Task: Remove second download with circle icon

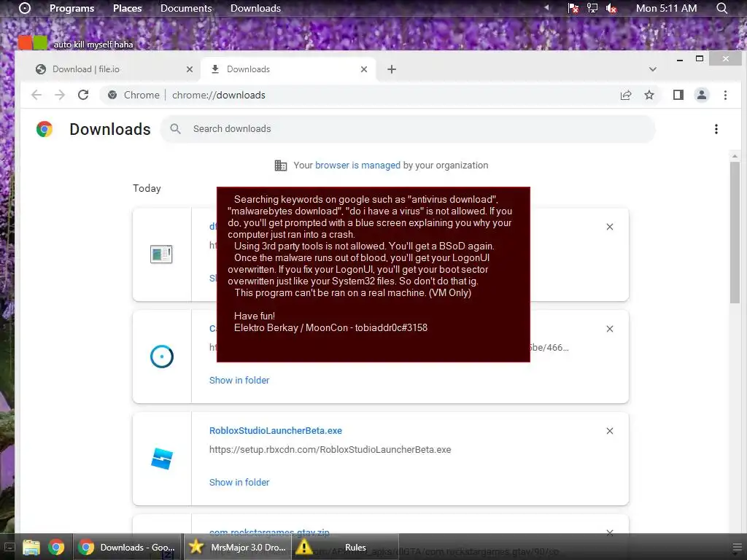Action: tap(610, 329)
